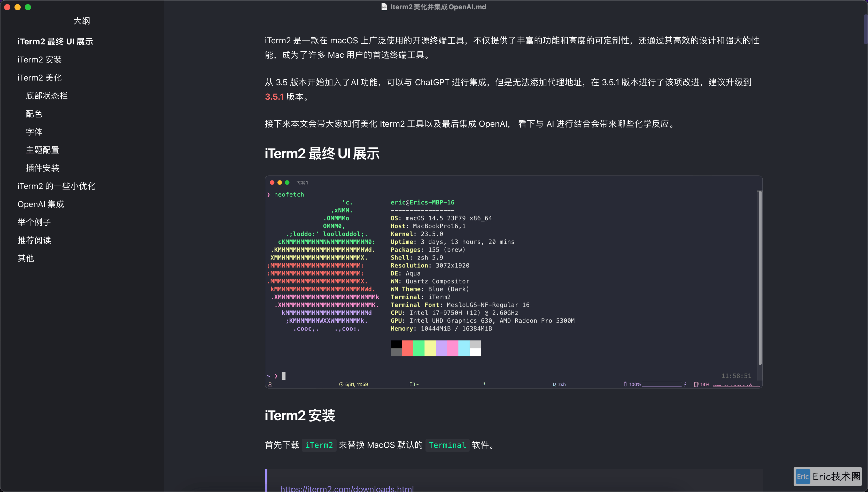Viewport: 868px width, 492px height.
Task: Click the yellow minimize window button
Action: pos(18,7)
